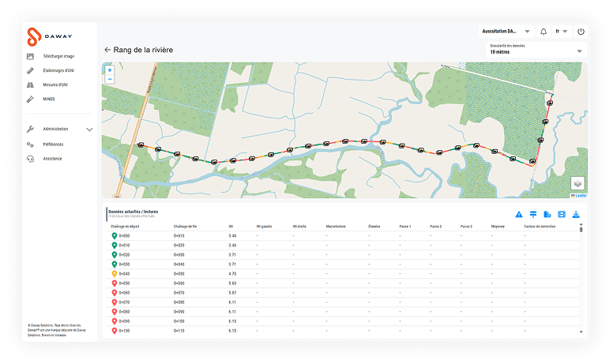
Task: Go back using arrow beside Rang de la rivière
Action: [x=107, y=50]
